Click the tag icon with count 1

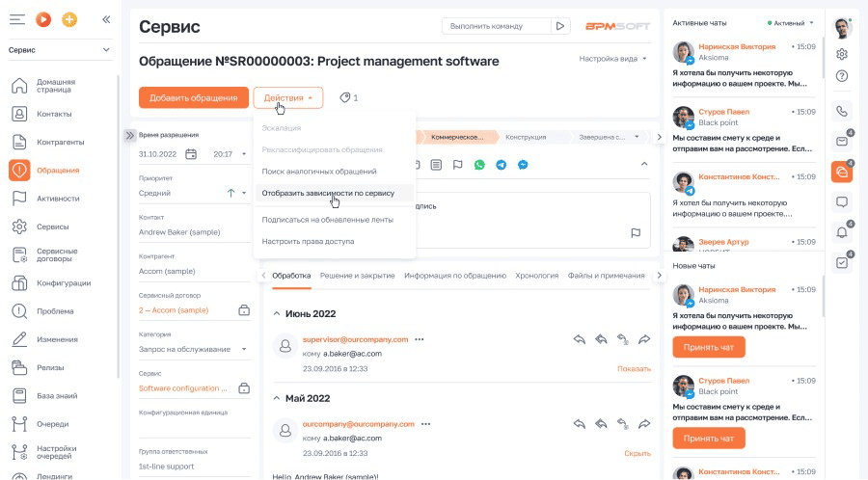click(349, 98)
